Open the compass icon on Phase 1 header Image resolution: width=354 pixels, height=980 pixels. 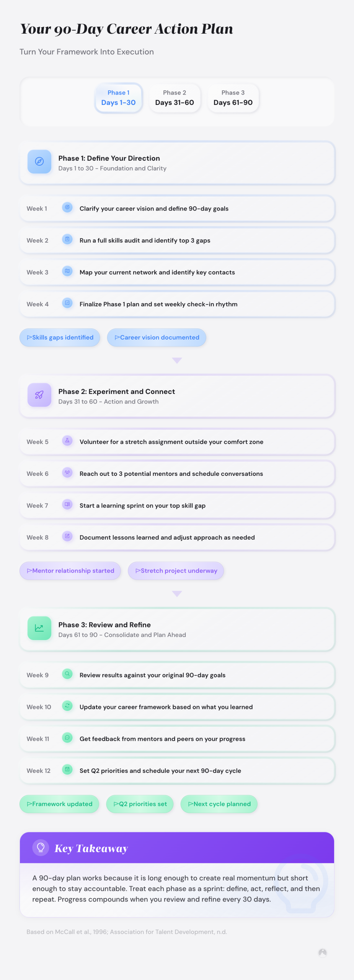[39, 162]
